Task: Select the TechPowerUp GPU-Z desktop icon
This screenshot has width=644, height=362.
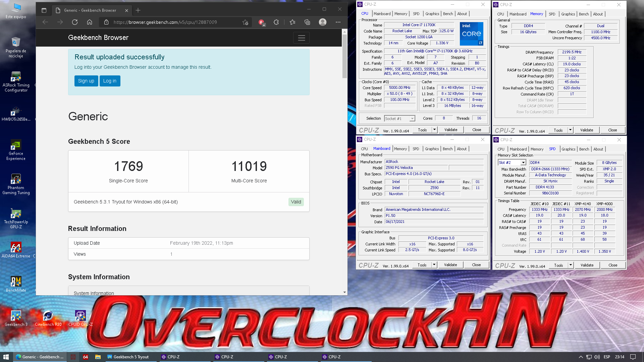Action: [16, 219]
